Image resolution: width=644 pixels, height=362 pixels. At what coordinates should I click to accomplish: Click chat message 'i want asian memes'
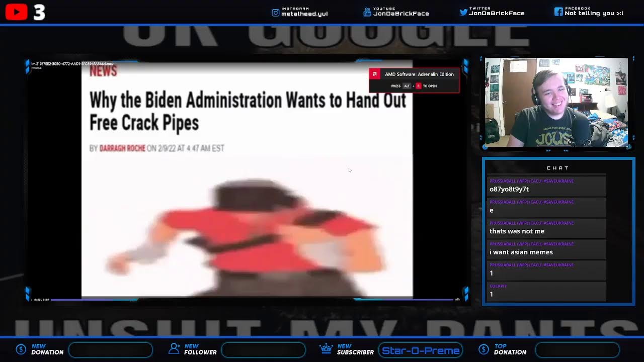[521, 252]
